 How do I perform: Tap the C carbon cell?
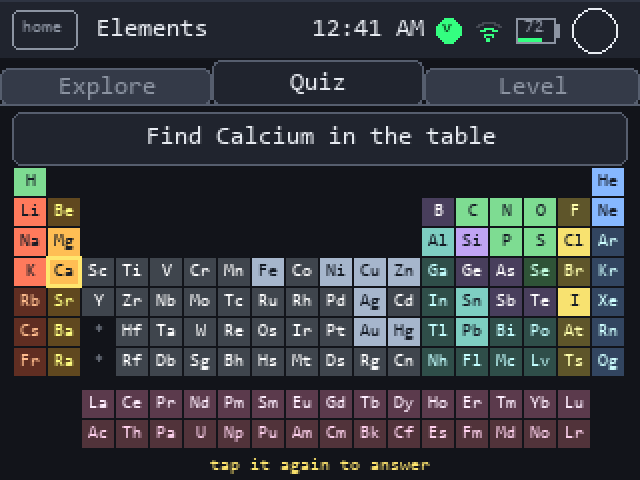[472, 212]
